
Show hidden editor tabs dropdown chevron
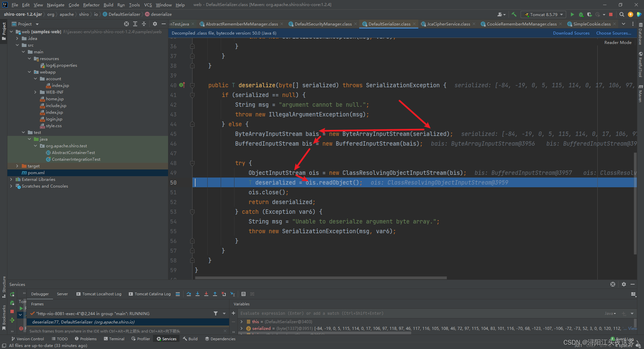coord(623,24)
